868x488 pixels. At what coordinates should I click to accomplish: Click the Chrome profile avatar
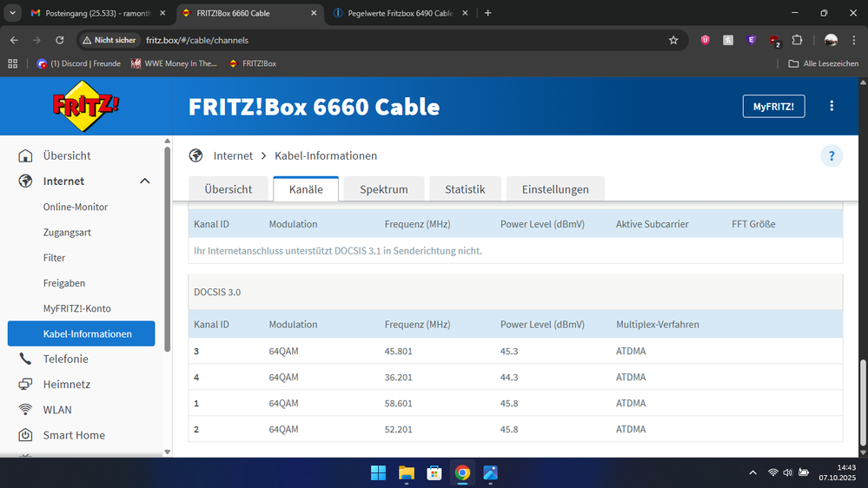pos(831,40)
